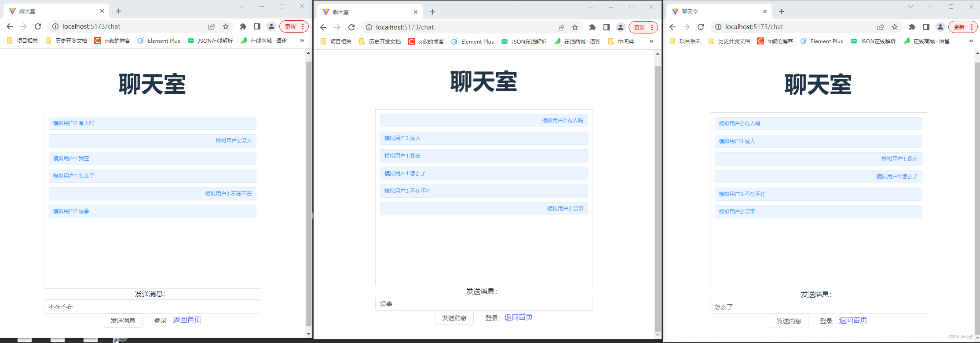
Task: View site info icon in left address bar
Action: pos(55,26)
